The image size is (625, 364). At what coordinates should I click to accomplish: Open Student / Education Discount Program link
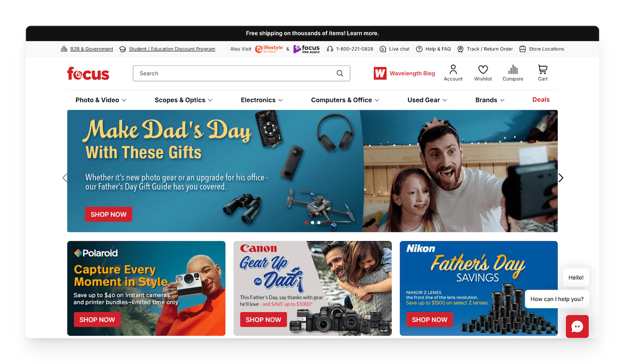click(172, 49)
